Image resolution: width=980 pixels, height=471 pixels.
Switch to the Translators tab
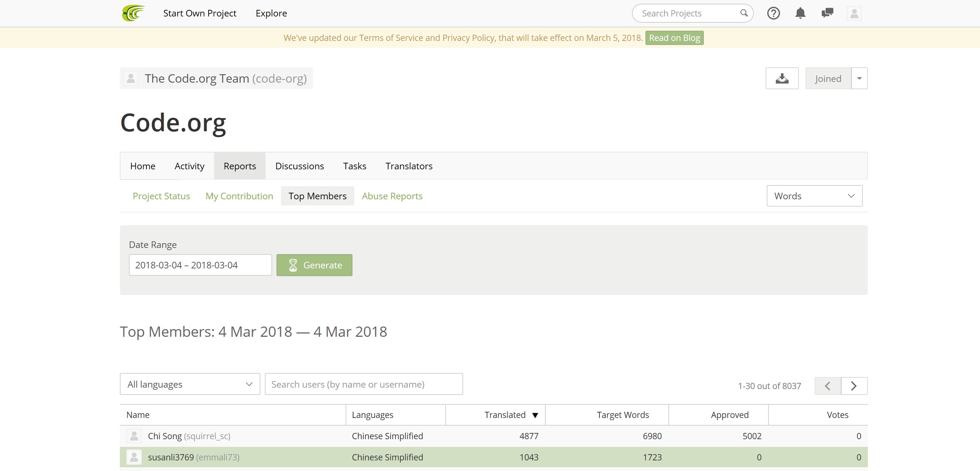409,166
